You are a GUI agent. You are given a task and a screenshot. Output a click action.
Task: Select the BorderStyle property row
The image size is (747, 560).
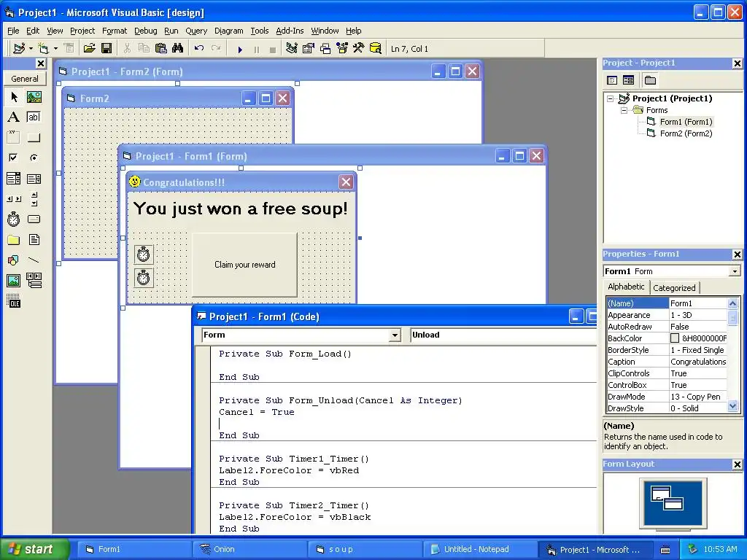coord(667,350)
